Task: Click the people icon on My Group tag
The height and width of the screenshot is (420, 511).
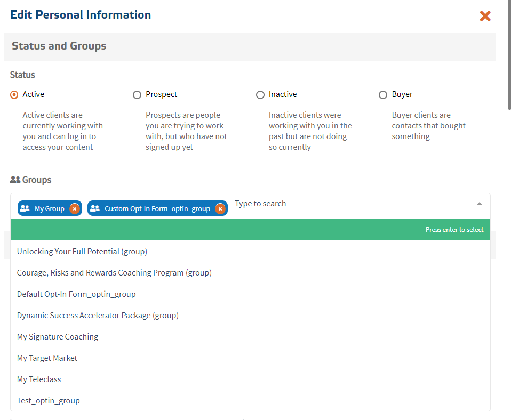Action: point(25,208)
